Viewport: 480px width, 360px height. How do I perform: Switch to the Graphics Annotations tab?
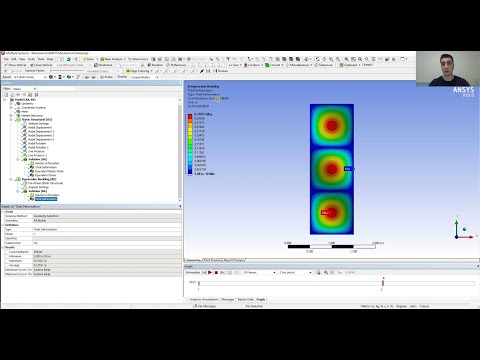[x=204, y=299]
